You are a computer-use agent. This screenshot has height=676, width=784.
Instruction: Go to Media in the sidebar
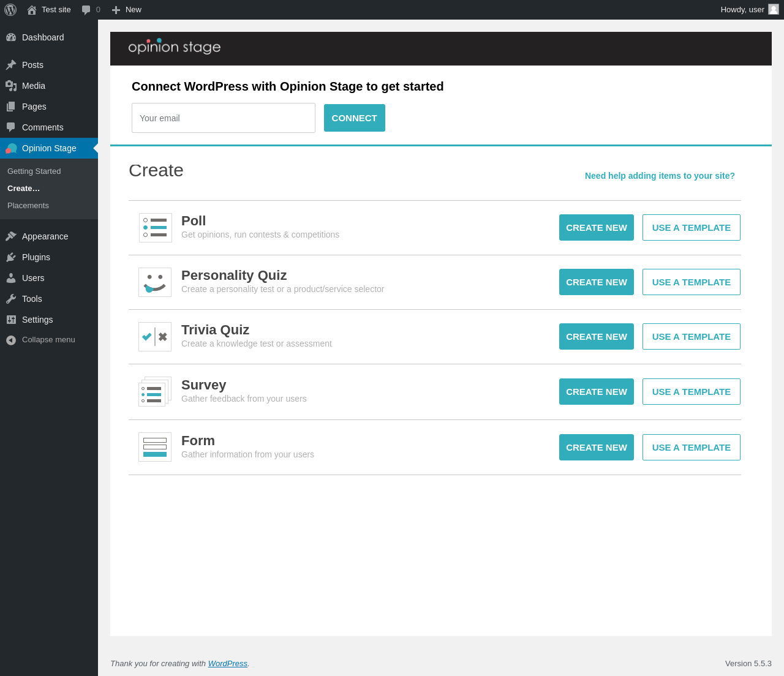[49, 86]
